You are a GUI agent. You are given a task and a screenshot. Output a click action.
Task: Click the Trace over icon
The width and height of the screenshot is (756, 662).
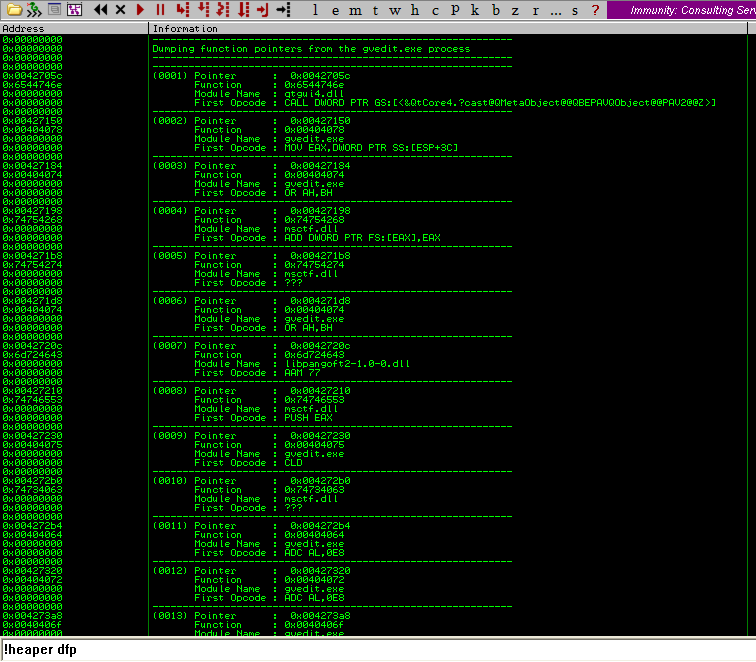pyautogui.click(x=244, y=9)
